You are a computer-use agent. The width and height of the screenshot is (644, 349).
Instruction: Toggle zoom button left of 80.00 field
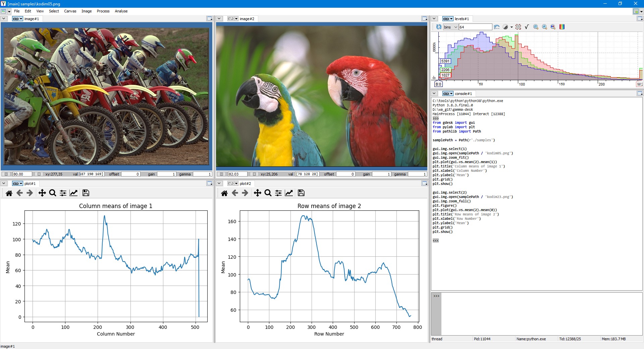click(6, 174)
